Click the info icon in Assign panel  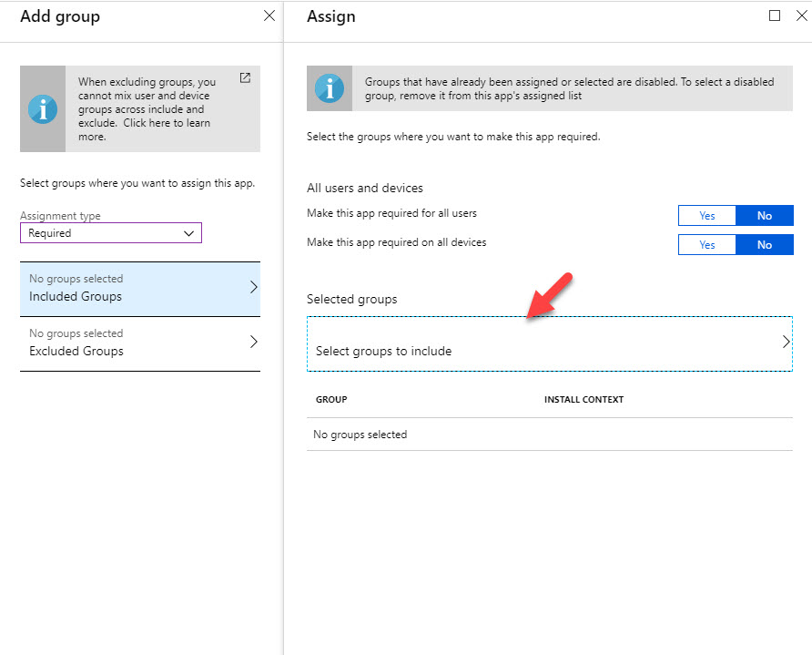(330, 88)
